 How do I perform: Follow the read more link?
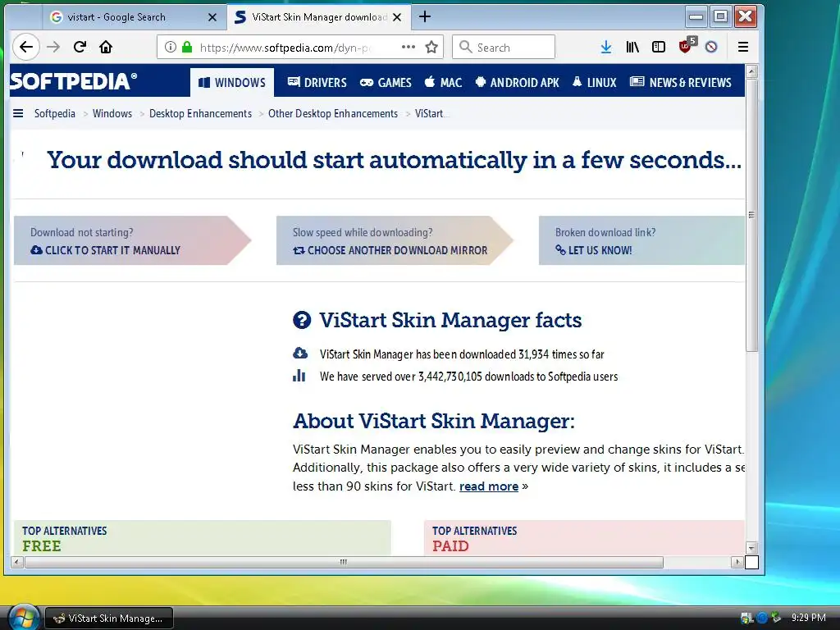click(489, 486)
